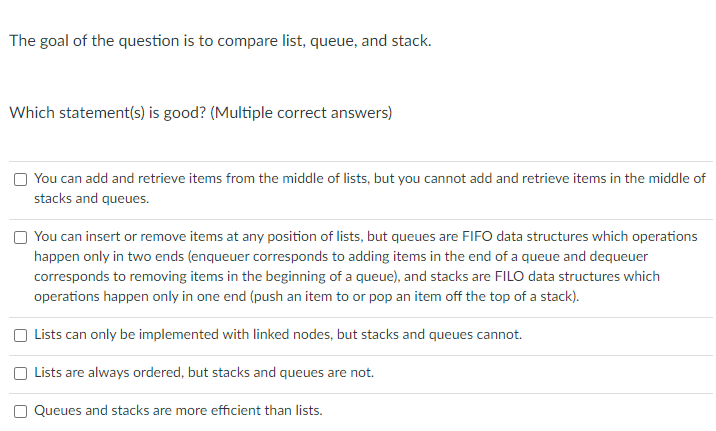Image resolution: width=716 pixels, height=431 pixels.
Task: Select the checkbox about linked nodes implementation
Action: click(x=20, y=335)
